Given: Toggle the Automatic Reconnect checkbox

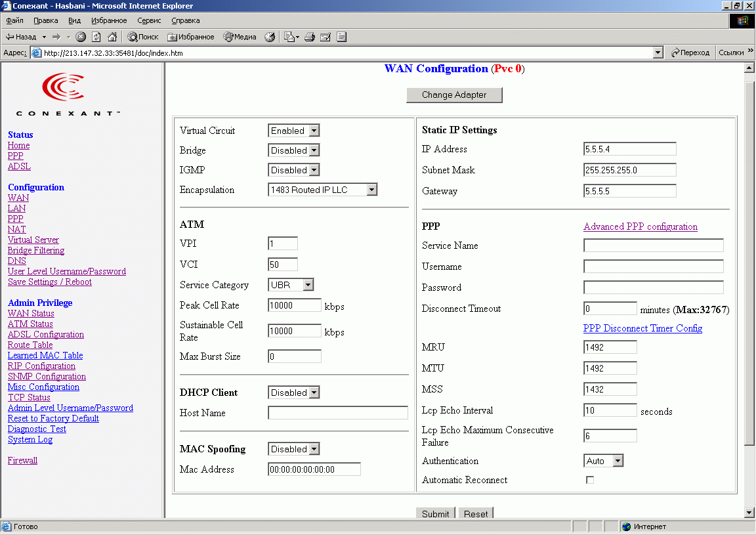Looking at the screenshot, I should [590, 479].
